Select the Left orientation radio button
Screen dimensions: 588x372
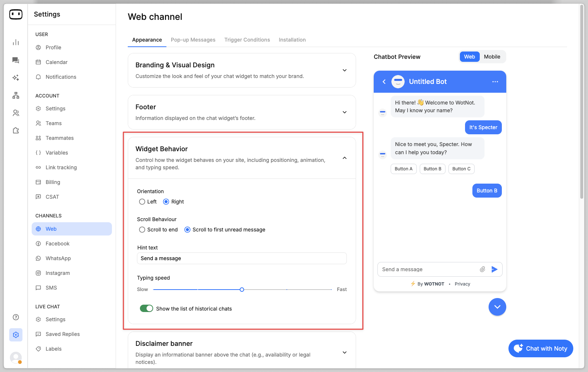[x=142, y=202]
